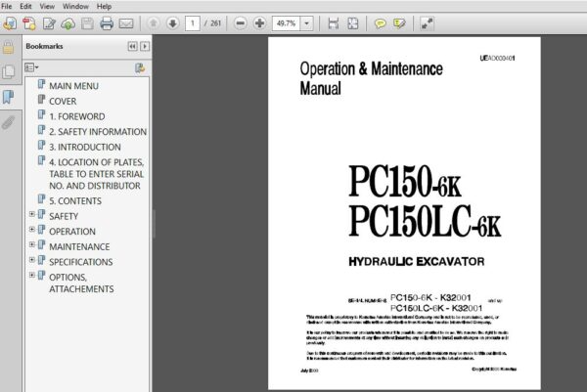
Task: Expand the SAFETY bookmark node
Action: click(32, 214)
